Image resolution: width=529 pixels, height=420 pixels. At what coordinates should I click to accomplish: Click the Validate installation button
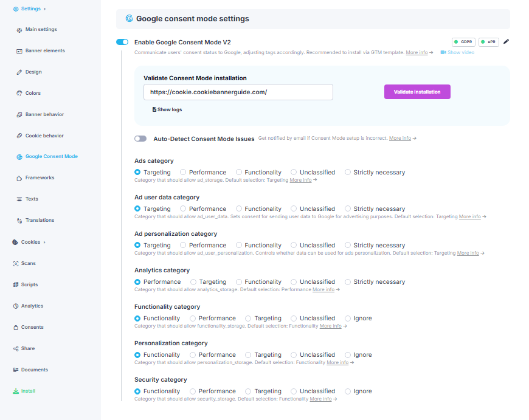(x=417, y=92)
